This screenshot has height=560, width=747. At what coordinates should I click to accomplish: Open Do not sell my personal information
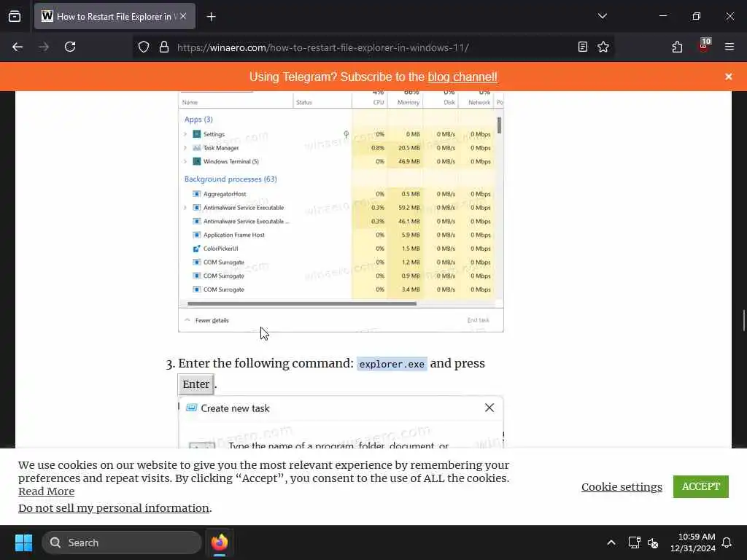point(113,508)
